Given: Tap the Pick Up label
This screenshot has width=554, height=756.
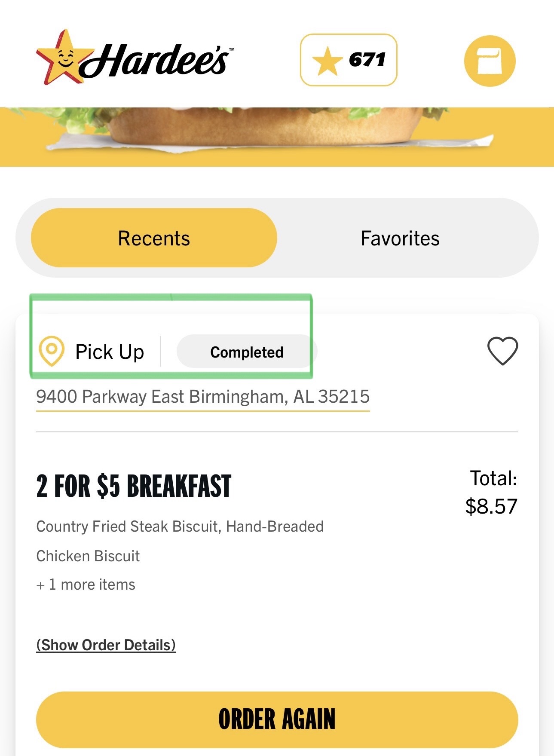Looking at the screenshot, I should (x=110, y=352).
